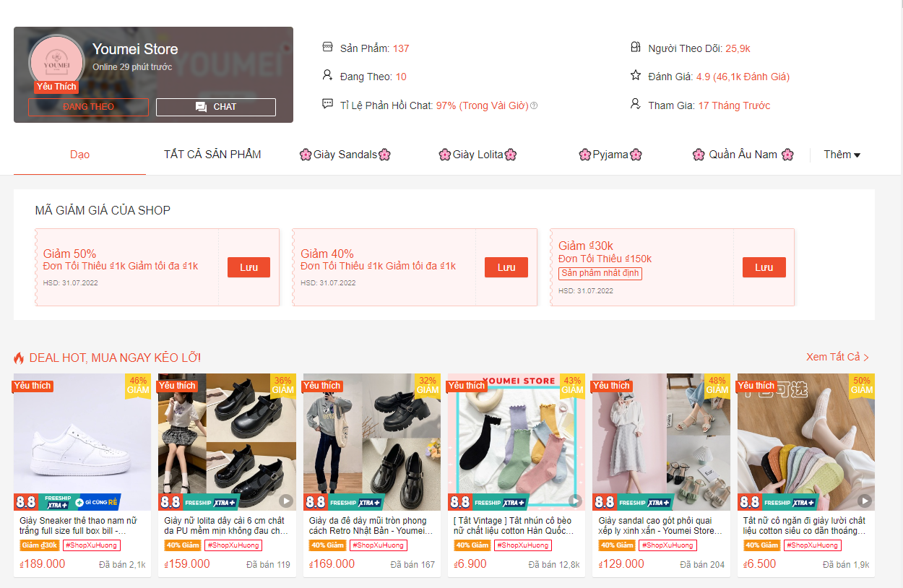903x588 pixels.
Task: Click the star icon beside Đánh Giá
Action: [635, 76]
